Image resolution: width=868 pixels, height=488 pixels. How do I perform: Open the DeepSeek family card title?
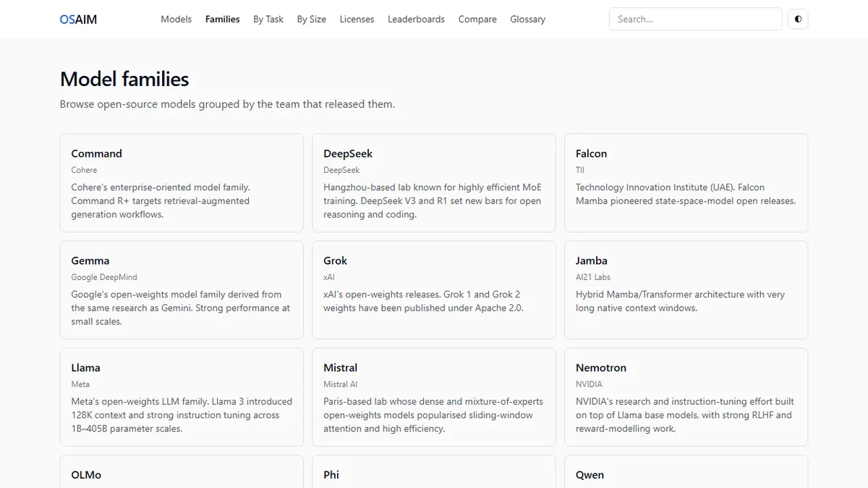348,153
